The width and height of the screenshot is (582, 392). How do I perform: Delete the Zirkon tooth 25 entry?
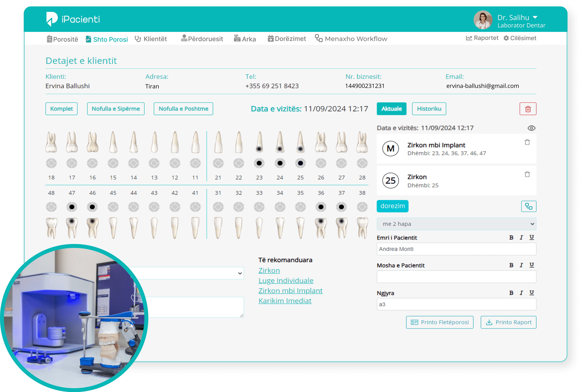coord(527,174)
